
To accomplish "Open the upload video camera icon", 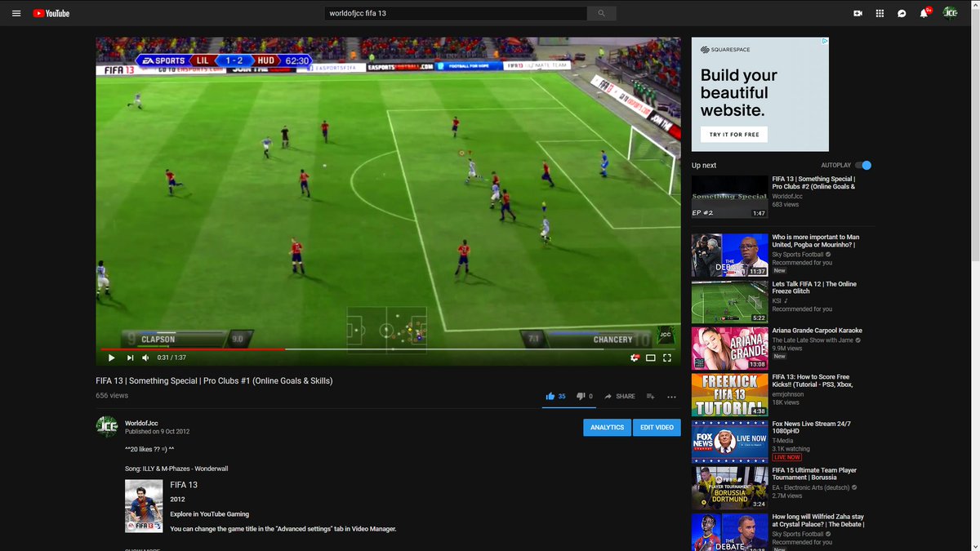I will coord(858,13).
